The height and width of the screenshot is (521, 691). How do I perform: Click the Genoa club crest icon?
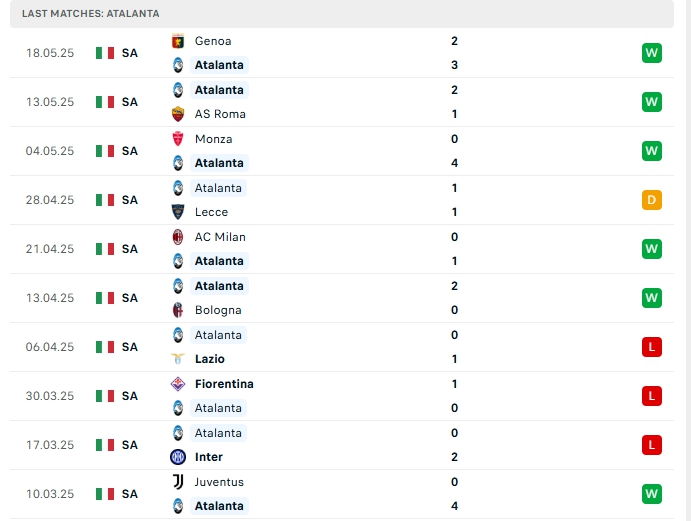pyautogui.click(x=178, y=41)
